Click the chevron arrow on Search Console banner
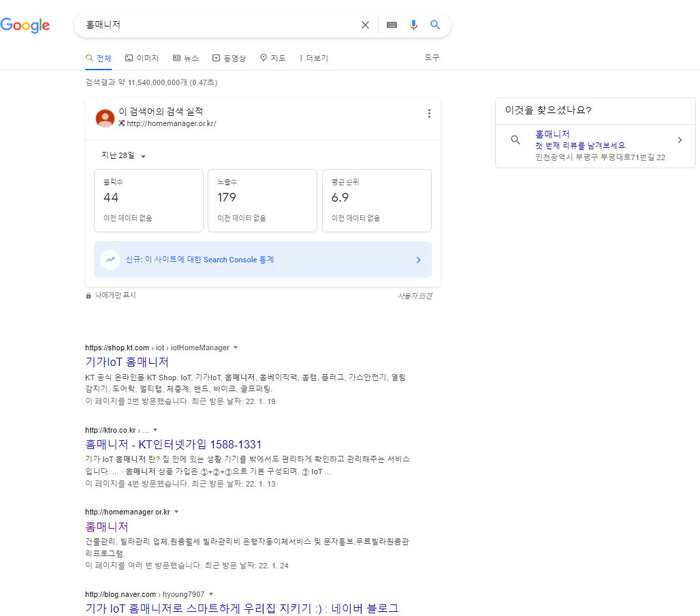Viewport: 700px width, 616px height. (418, 260)
